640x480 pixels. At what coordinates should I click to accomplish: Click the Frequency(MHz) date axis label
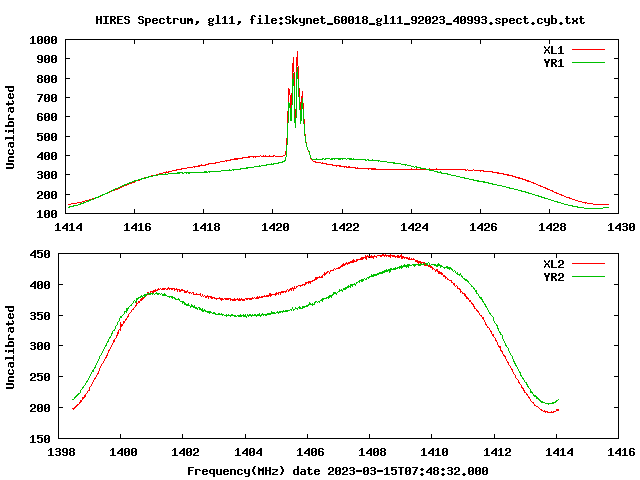[338, 471]
